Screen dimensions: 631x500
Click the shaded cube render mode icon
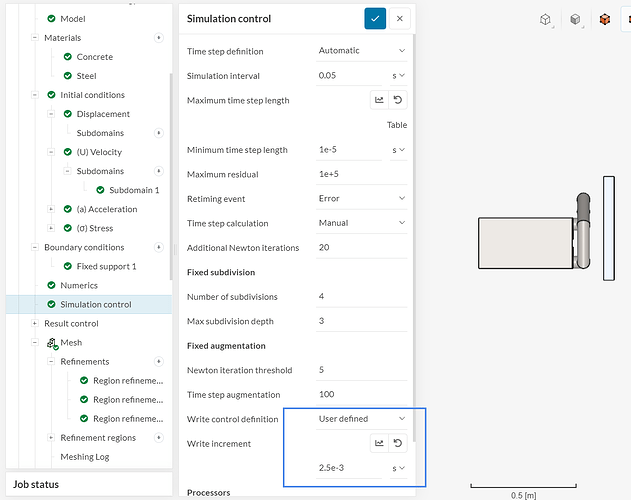tap(576, 19)
